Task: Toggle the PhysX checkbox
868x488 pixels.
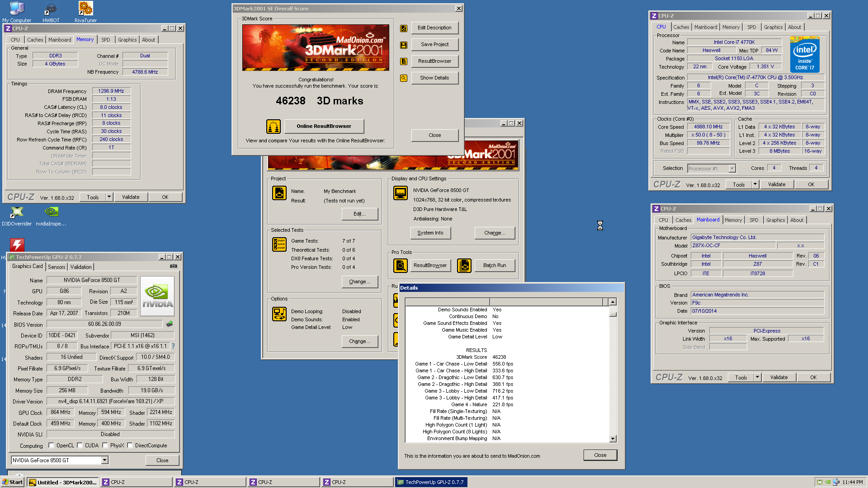Action: click(105, 446)
